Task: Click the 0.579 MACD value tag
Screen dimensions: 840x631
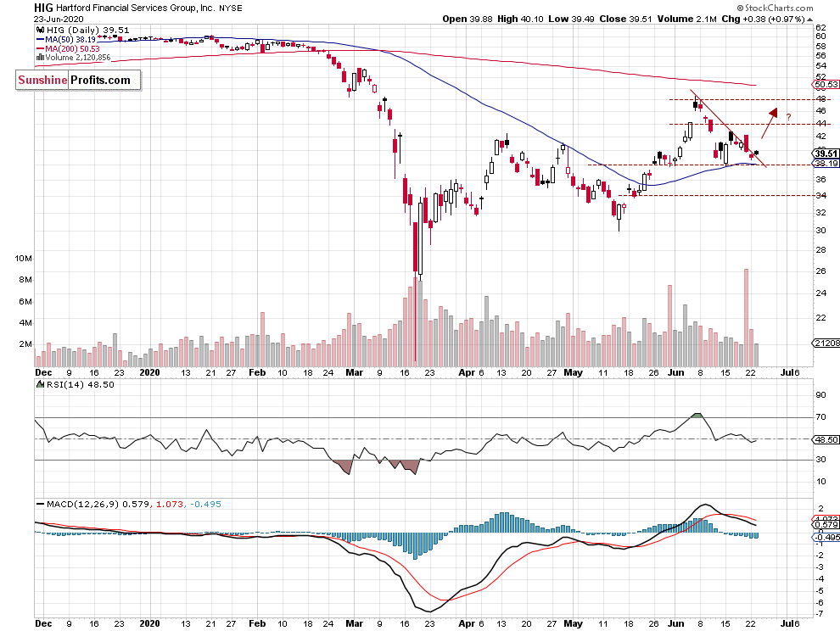Action: pos(826,525)
